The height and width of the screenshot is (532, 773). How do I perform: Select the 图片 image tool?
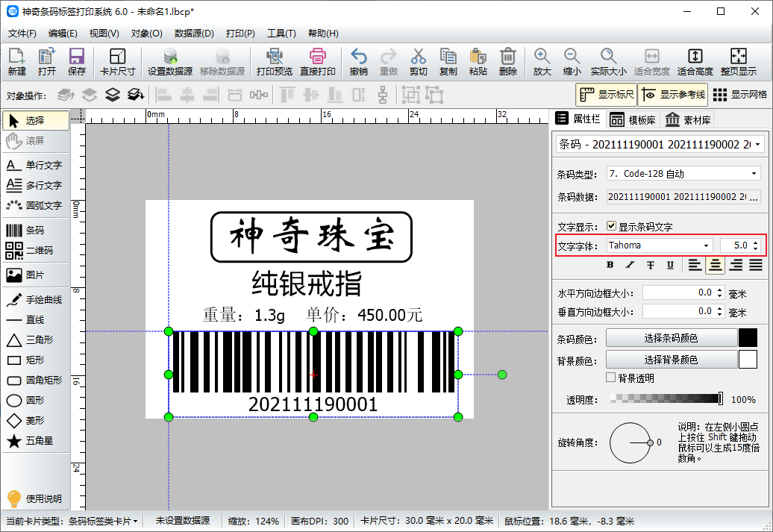pos(35,275)
